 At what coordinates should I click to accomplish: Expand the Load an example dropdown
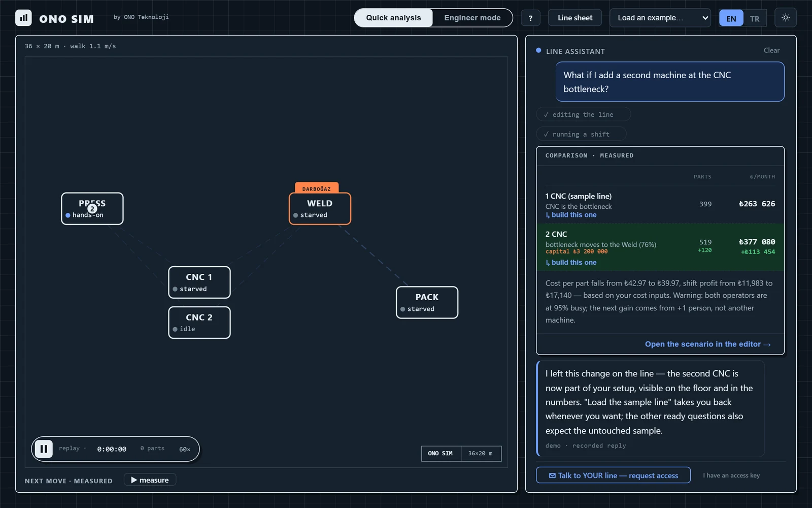[x=660, y=18]
